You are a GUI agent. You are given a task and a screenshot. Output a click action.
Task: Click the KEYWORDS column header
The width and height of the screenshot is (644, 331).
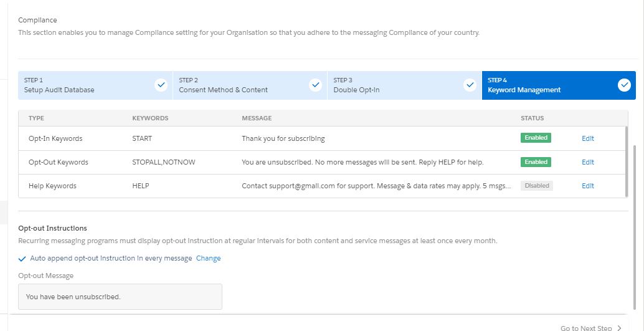point(150,118)
